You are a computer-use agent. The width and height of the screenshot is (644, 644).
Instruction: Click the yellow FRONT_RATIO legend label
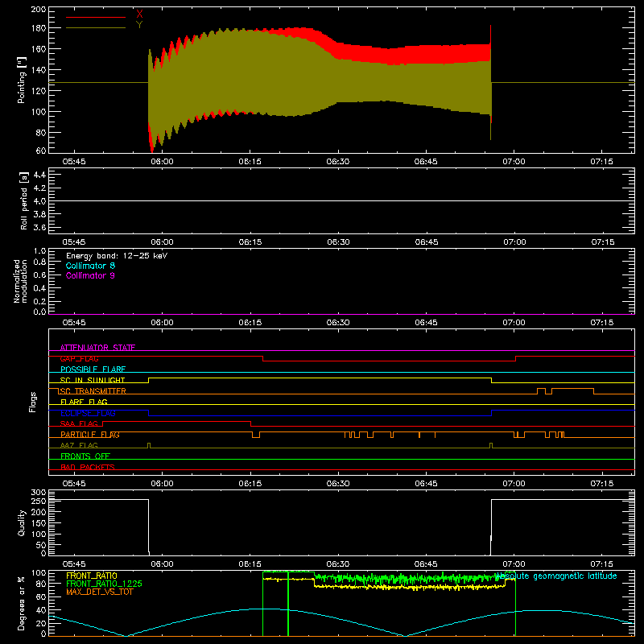point(91,576)
